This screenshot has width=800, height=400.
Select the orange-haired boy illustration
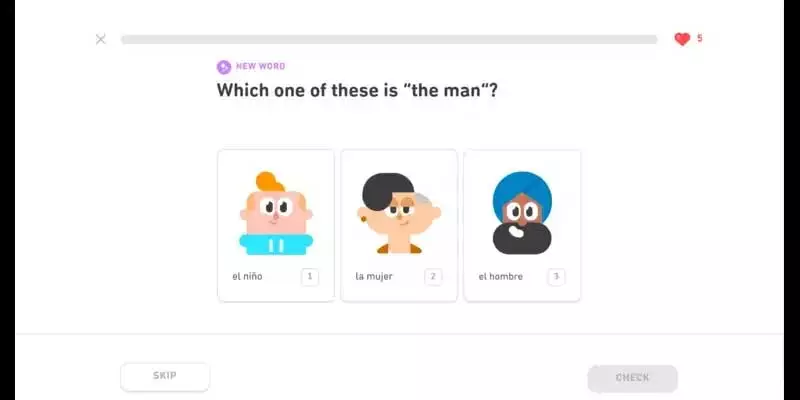pos(276,213)
